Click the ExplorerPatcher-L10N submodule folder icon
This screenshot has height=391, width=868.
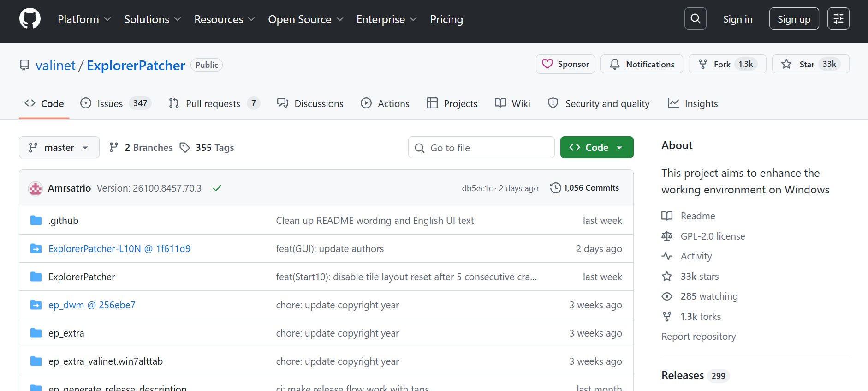(36, 248)
